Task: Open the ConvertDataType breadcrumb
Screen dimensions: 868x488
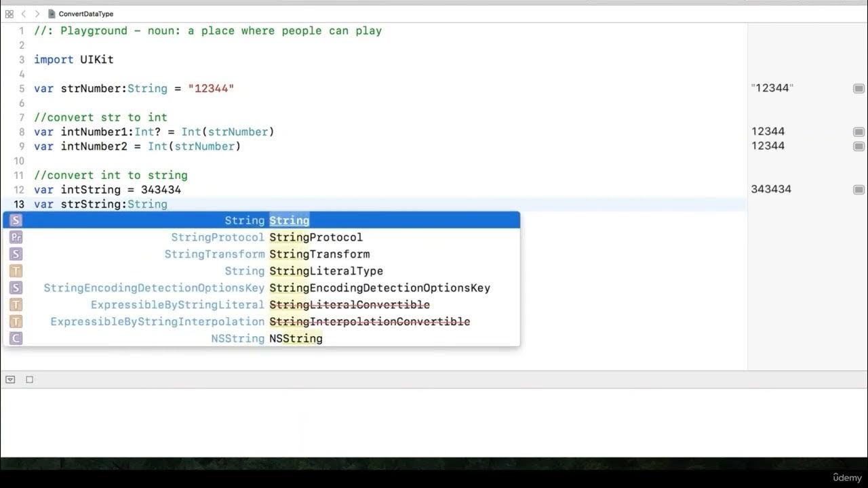Action: pyautogui.click(x=86, y=14)
